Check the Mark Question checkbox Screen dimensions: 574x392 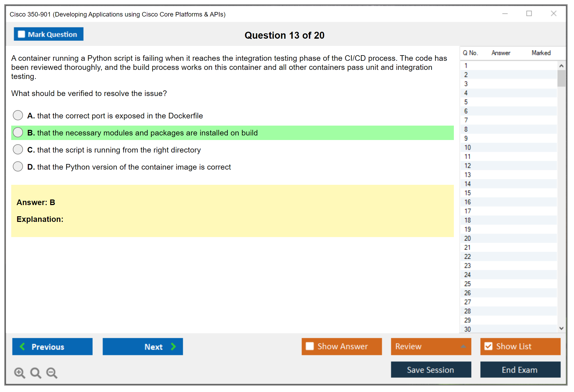[x=21, y=34]
